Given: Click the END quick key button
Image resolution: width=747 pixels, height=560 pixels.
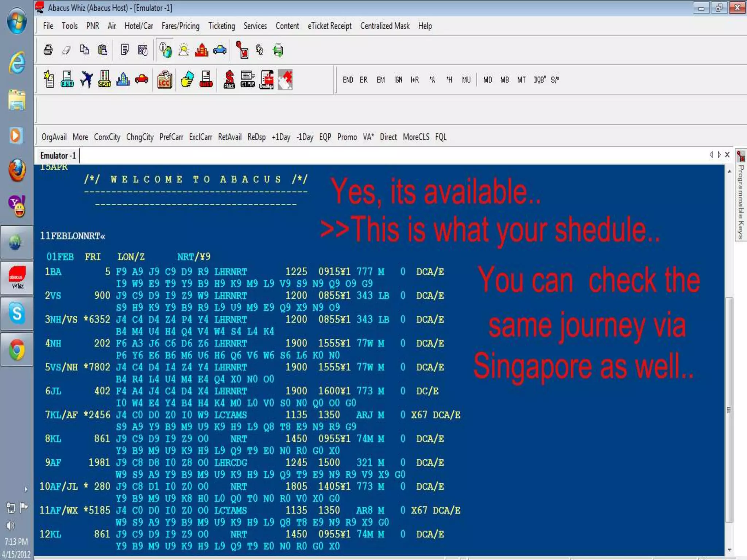Looking at the screenshot, I should pos(348,80).
